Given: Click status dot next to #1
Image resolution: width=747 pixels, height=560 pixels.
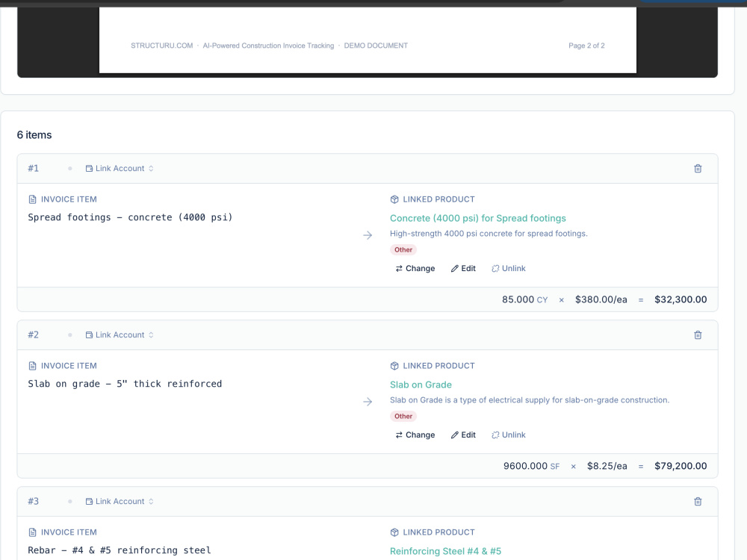Looking at the screenshot, I should 70,169.
